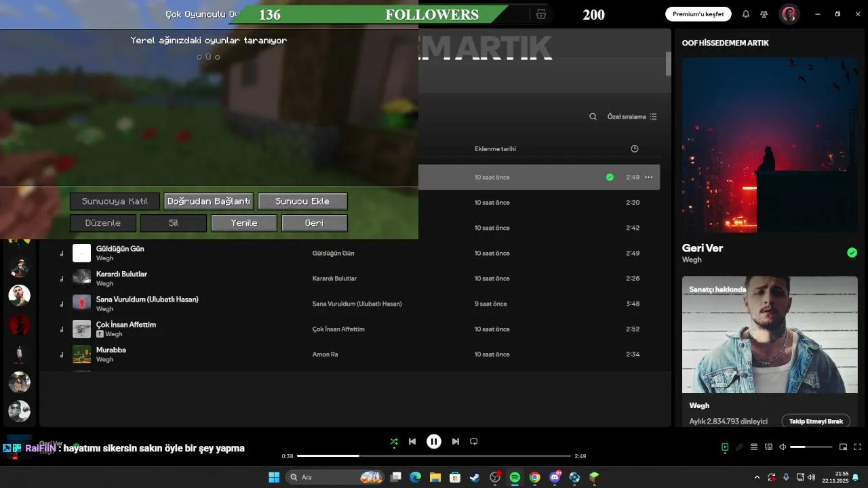
Task: Open the Windows Start menu
Action: point(274,477)
